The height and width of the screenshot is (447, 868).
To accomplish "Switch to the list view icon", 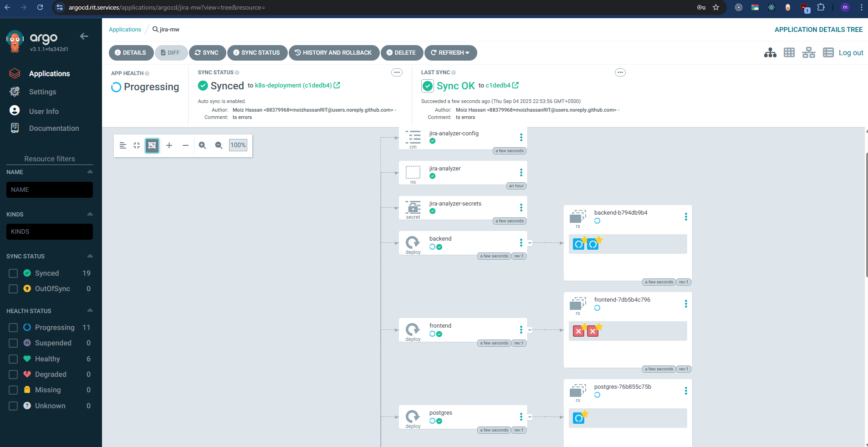I will (x=828, y=53).
